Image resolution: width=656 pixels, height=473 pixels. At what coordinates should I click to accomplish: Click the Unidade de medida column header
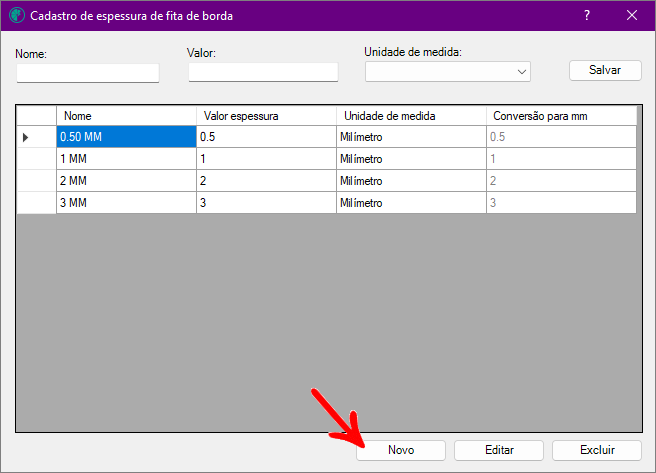coord(411,116)
